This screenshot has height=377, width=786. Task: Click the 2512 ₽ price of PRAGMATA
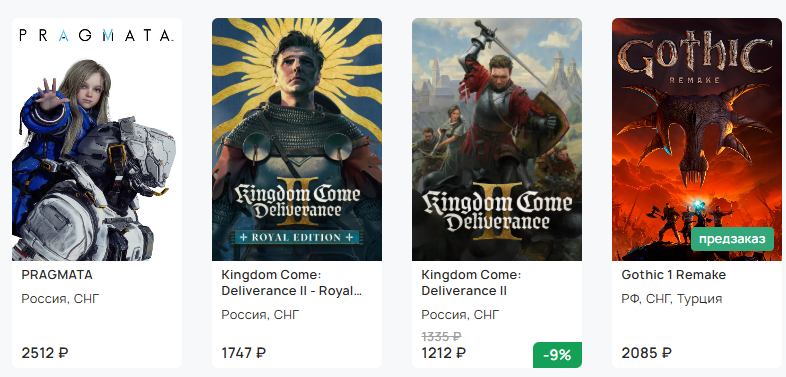[45, 353]
